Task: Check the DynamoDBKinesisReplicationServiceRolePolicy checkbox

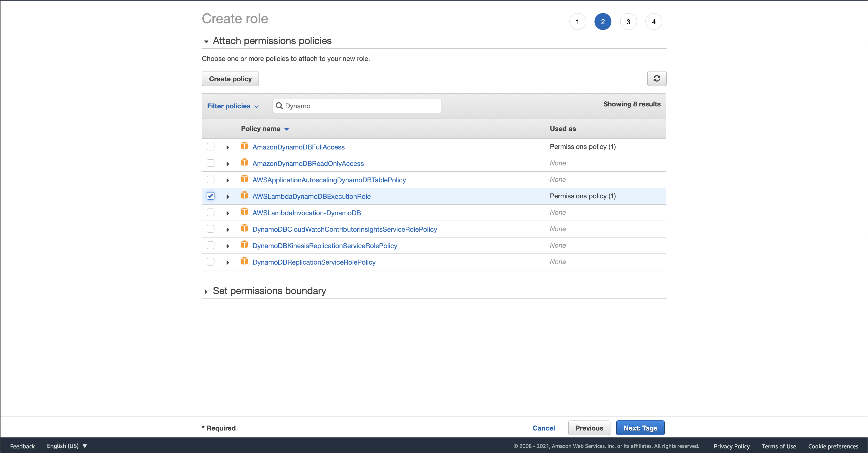Action: point(211,245)
